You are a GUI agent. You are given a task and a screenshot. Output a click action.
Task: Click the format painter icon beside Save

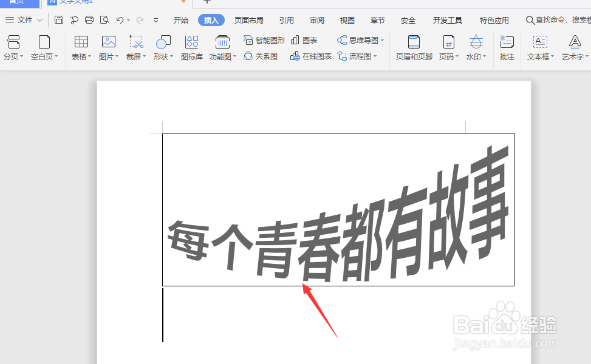74,20
